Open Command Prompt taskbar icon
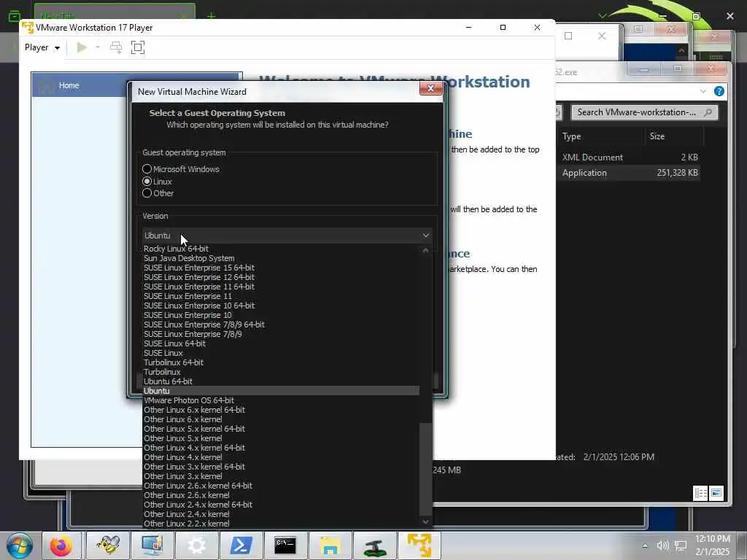 285,545
